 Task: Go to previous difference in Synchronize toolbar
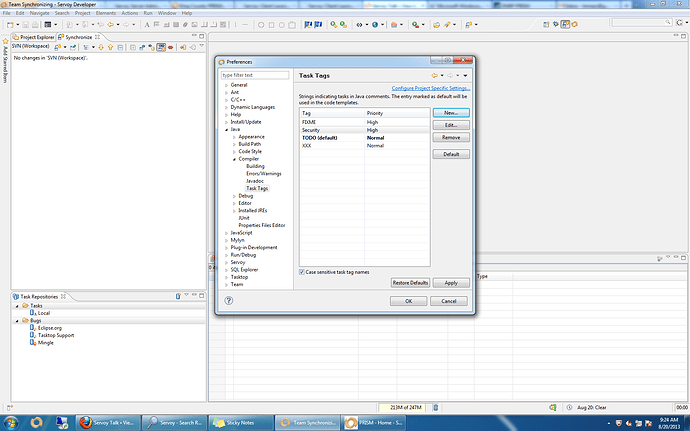click(110, 47)
